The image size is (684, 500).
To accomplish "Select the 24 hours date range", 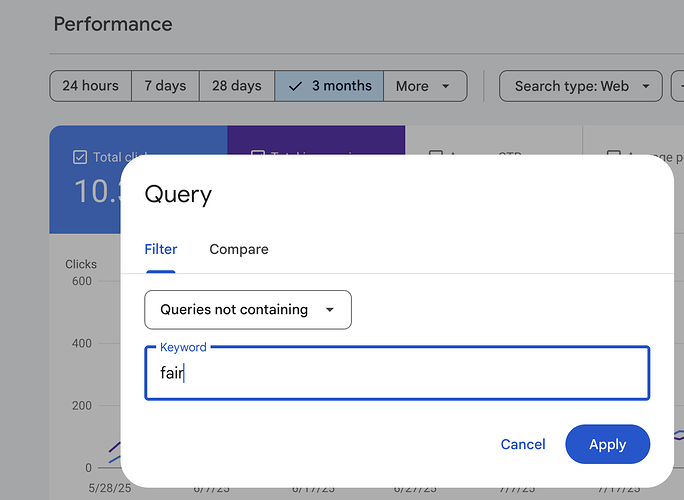I will [90, 86].
